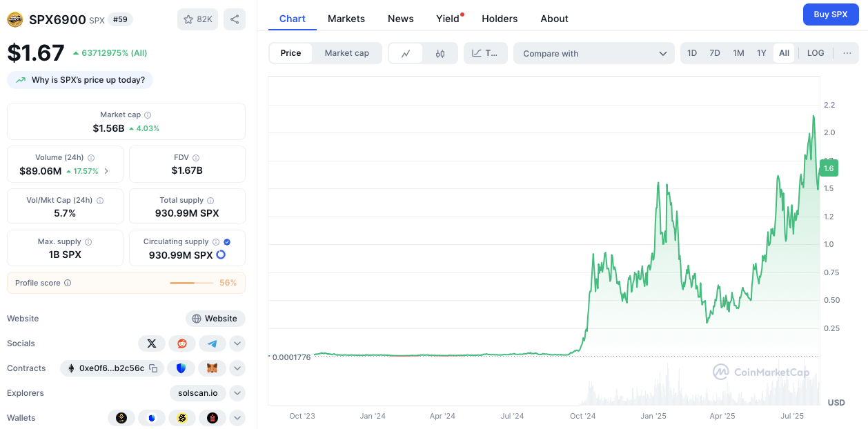Click the verified circulating supply badge

pyautogui.click(x=227, y=242)
